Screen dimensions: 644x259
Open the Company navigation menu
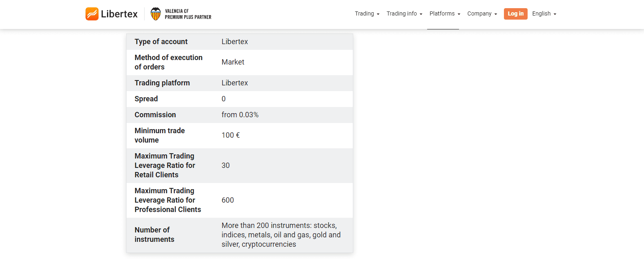coord(479,13)
